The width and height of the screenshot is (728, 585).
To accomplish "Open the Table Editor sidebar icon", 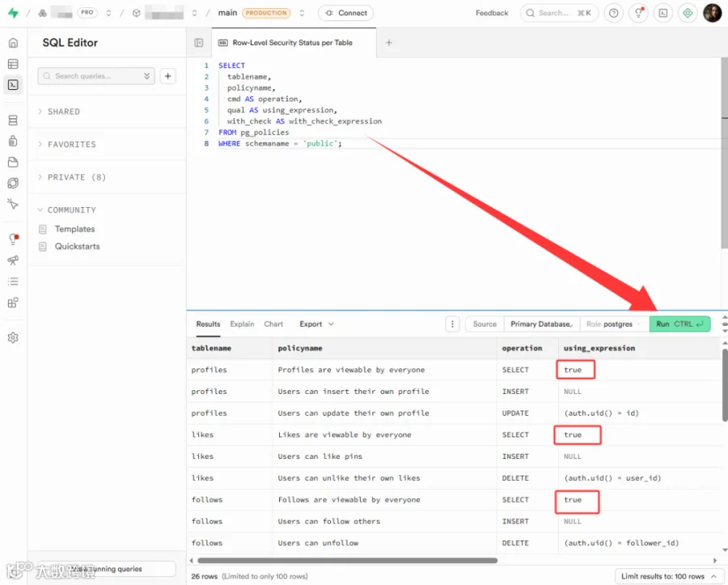I will [x=14, y=64].
